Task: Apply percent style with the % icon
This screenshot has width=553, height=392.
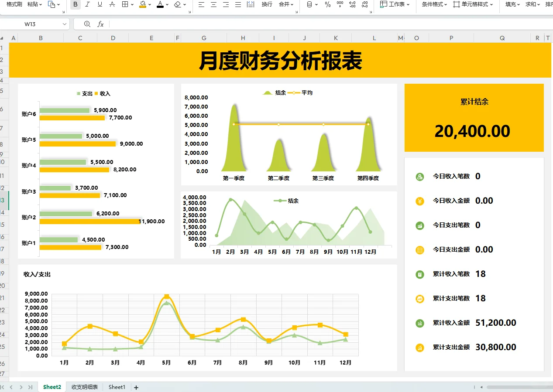Action: click(327, 5)
